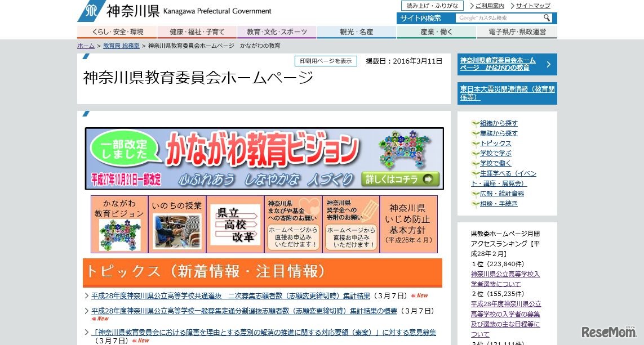Open the 東日本大震災関連情報 expandable section
Viewport: 644px width, 345px height.
[507, 93]
